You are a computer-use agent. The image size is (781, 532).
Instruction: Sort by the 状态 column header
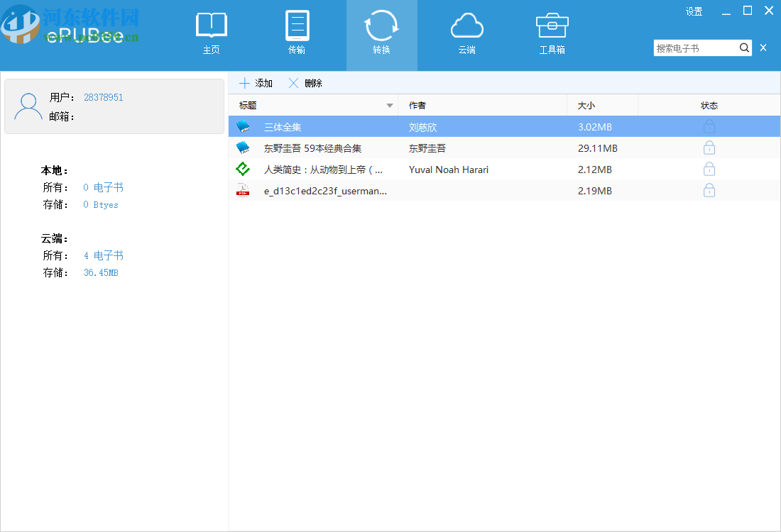click(x=709, y=106)
